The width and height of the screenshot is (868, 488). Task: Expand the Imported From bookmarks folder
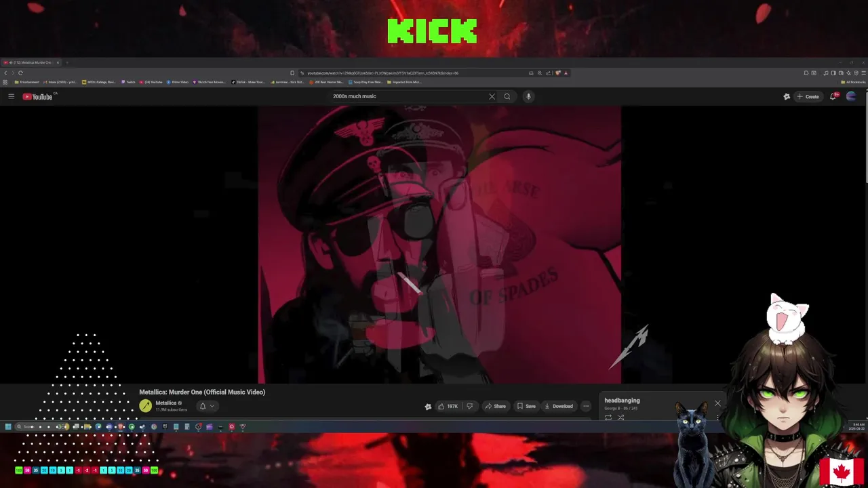click(404, 82)
